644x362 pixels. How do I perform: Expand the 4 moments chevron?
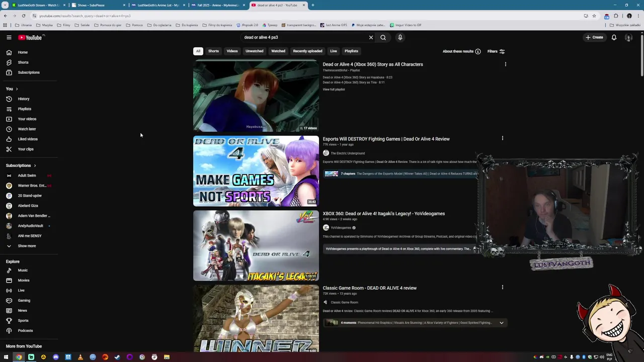click(x=501, y=323)
